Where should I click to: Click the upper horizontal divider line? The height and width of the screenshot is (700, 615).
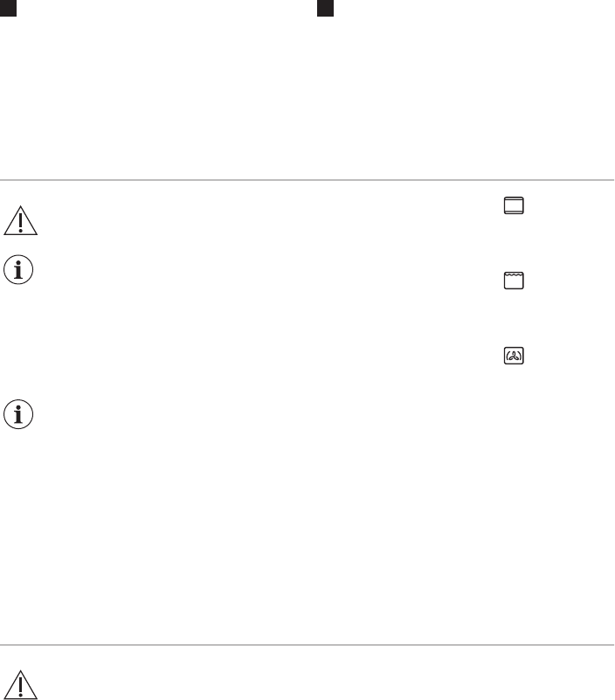click(x=307, y=180)
